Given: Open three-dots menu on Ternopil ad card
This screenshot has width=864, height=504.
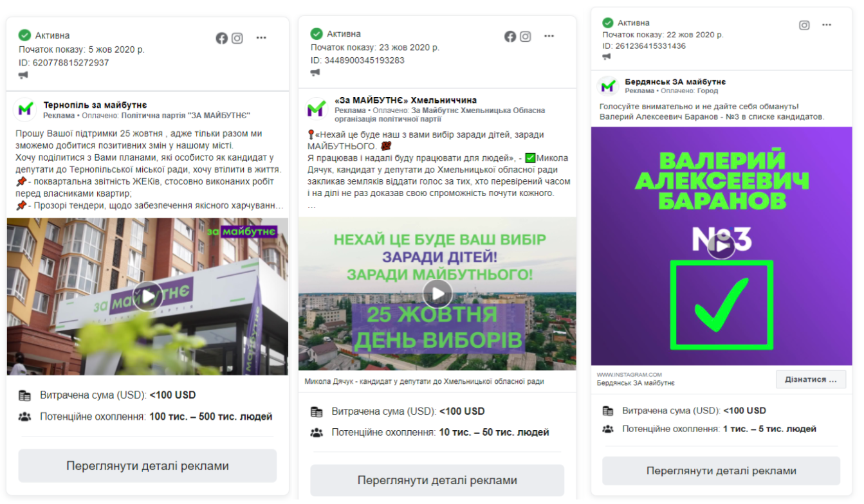Looking at the screenshot, I should [x=261, y=38].
